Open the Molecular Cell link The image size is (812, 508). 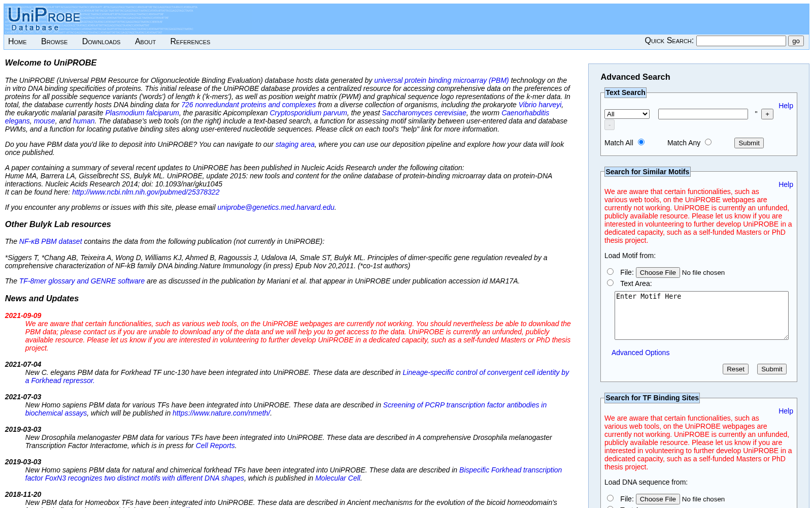coord(337,478)
